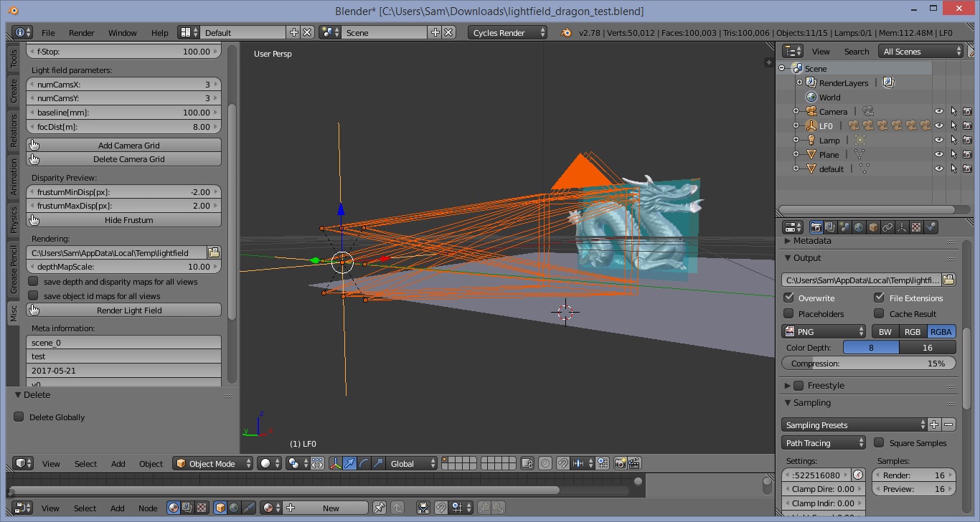Toggle viewport visibility eye for Camera
Screen dimensions: 980x522
938,111
